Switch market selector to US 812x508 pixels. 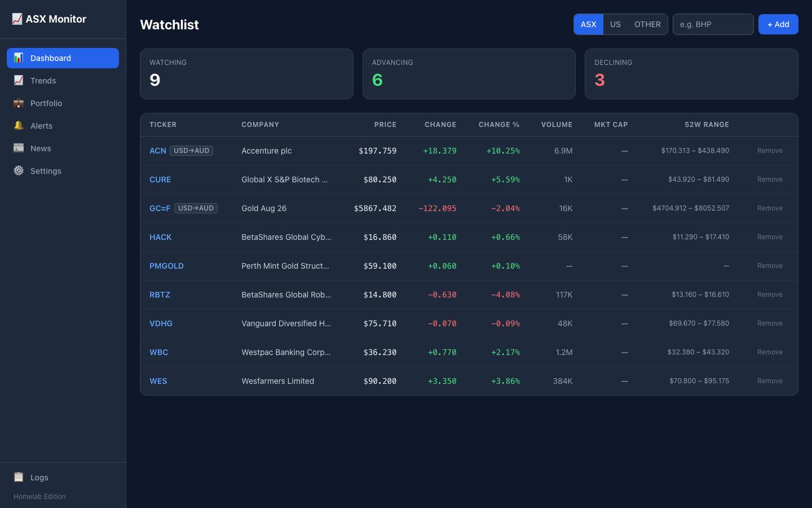(615, 24)
